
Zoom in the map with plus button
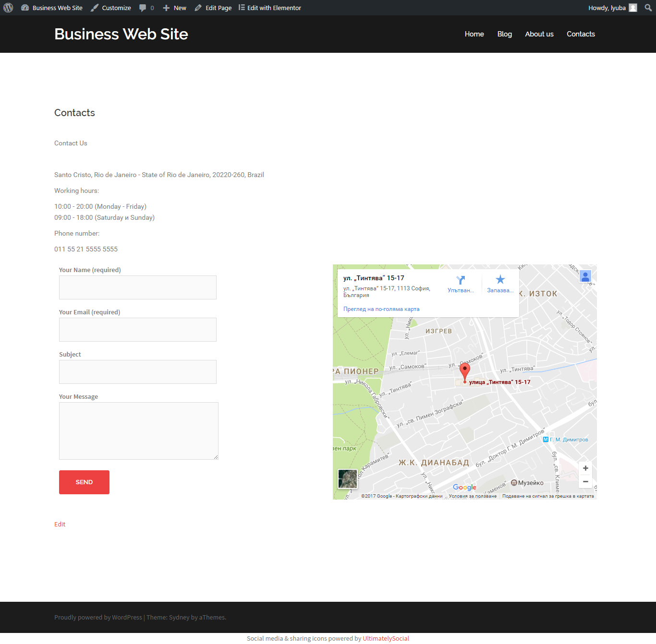point(585,468)
